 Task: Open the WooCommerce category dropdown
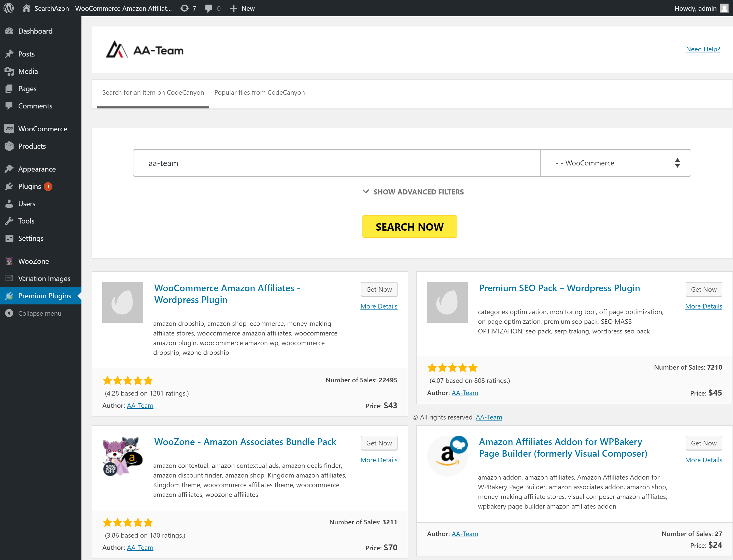(x=615, y=163)
